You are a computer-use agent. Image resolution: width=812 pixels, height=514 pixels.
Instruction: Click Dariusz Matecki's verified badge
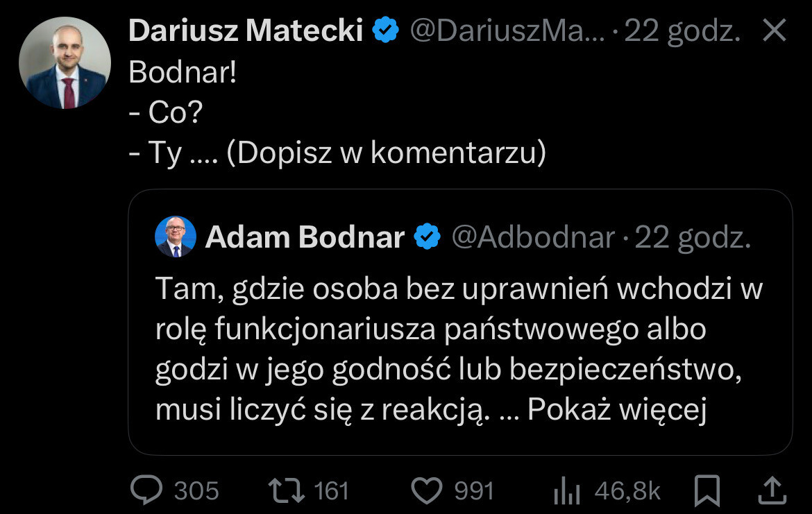(x=386, y=31)
